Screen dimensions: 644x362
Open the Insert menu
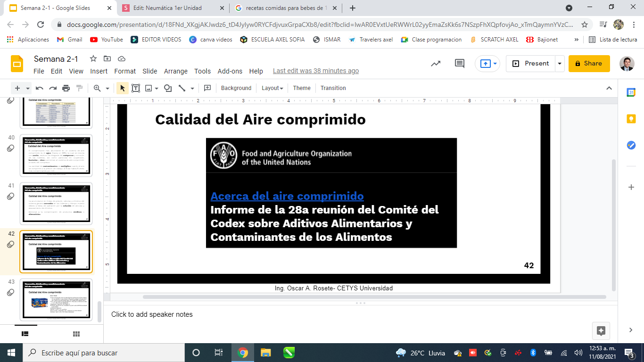tap(99, 71)
